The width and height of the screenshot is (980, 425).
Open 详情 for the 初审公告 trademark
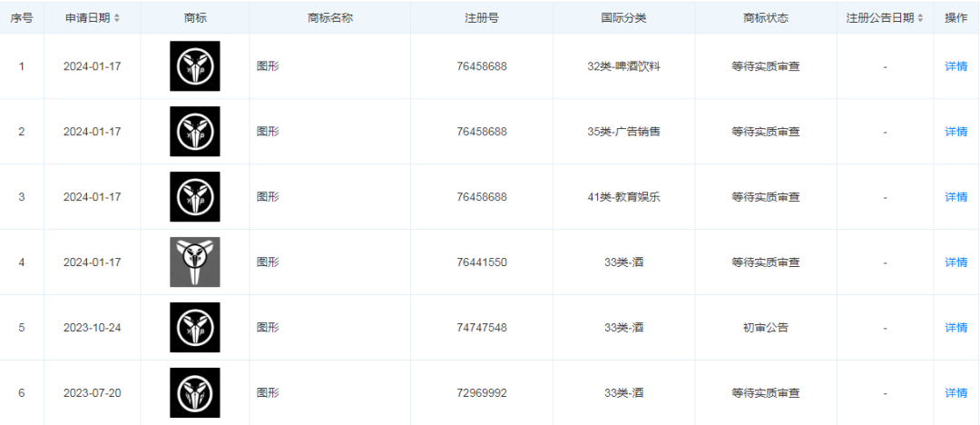pos(955,328)
